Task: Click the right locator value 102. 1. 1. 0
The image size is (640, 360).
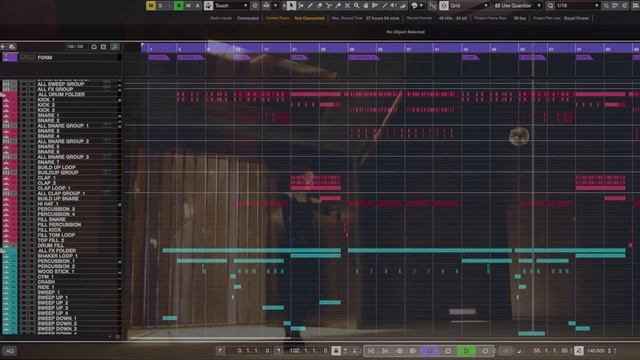Action: [308, 351]
